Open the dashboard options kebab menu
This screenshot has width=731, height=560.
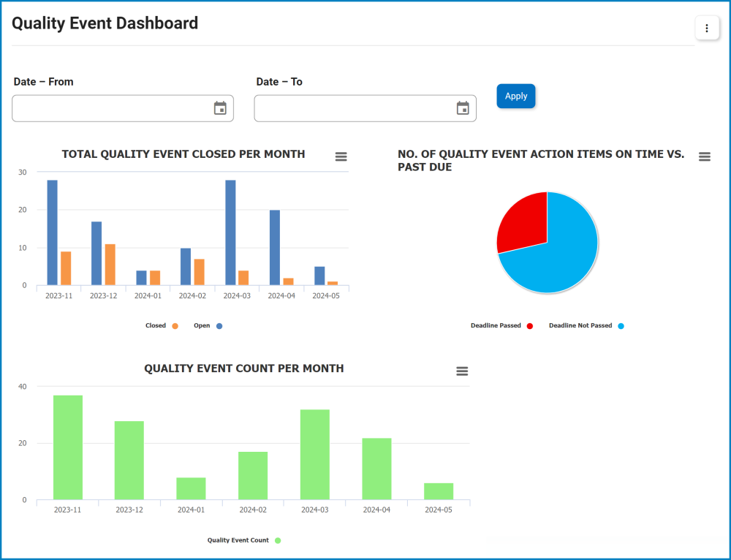pyautogui.click(x=706, y=28)
